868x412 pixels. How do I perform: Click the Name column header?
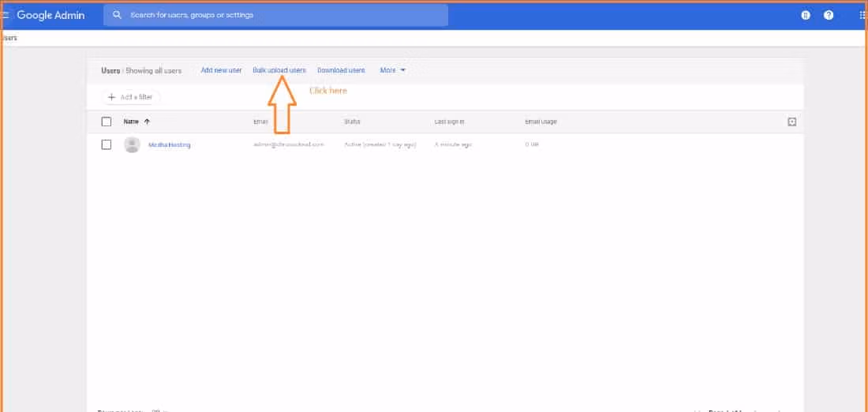click(131, 122)
